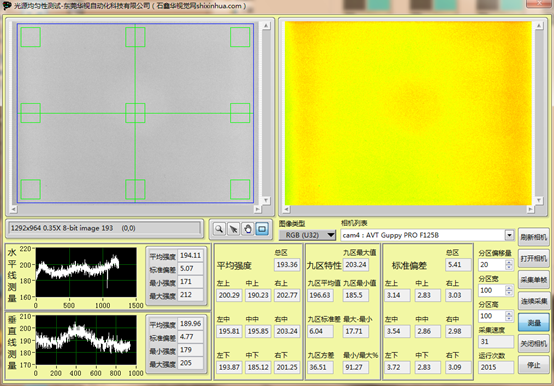The image size is (554, 386).
Task: Click the 刷新相机 button
Action: point(534,237)
